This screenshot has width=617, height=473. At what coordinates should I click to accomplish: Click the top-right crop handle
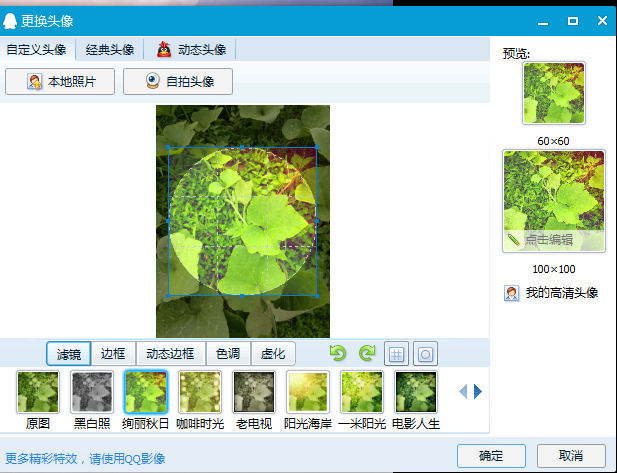pos(317,147)
